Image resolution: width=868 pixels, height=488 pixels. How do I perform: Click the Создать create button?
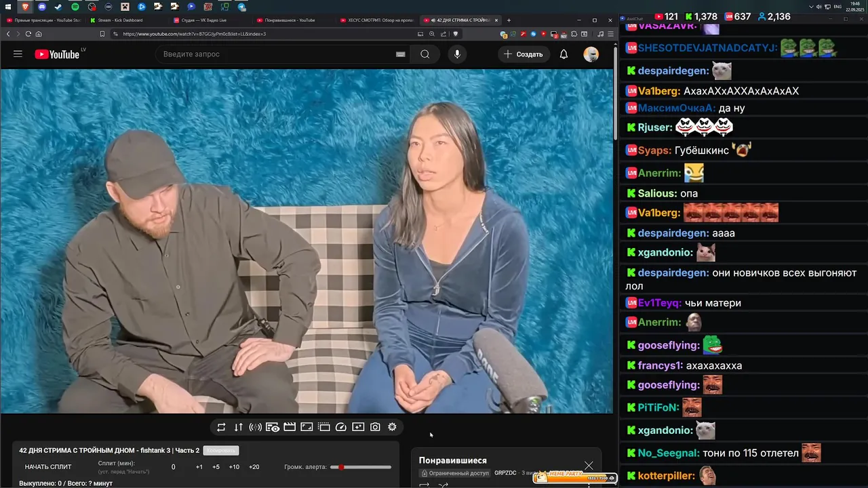[523, 54]
